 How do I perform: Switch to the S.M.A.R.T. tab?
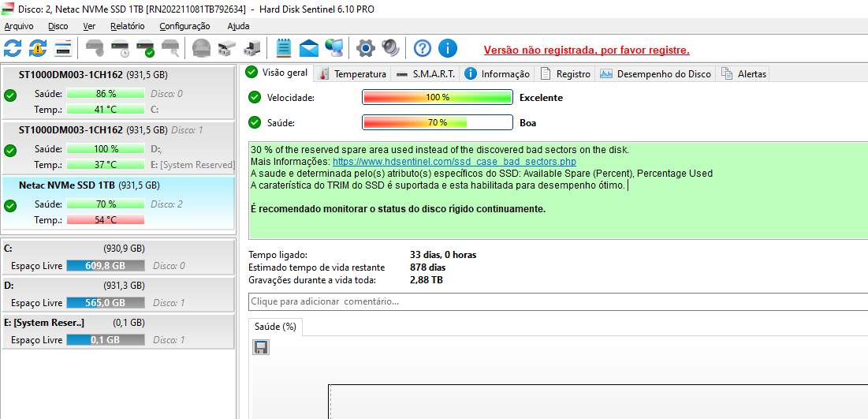[x=426, y=74]
